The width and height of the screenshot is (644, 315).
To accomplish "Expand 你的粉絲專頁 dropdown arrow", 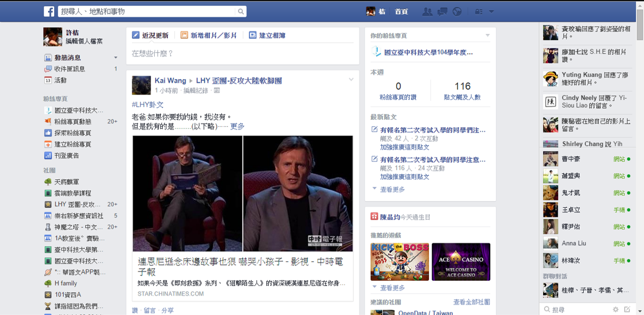I will (x=487, y=35).
